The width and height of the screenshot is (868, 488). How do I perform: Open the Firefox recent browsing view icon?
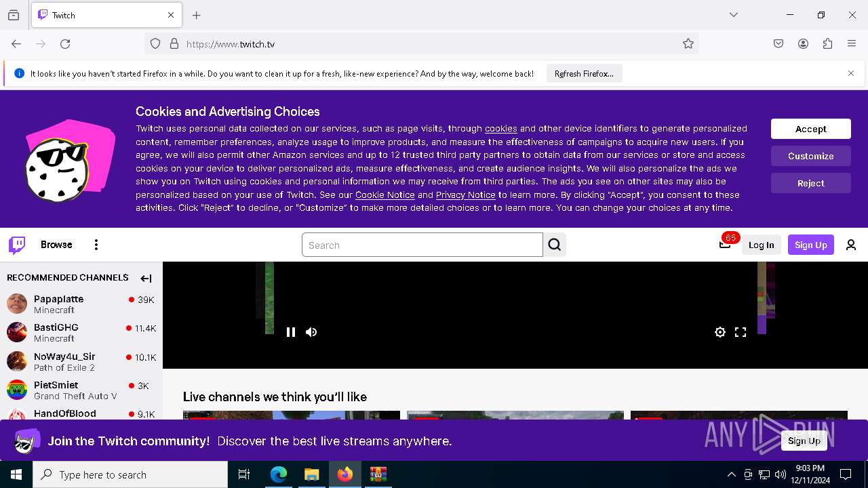tap(14, 15)
